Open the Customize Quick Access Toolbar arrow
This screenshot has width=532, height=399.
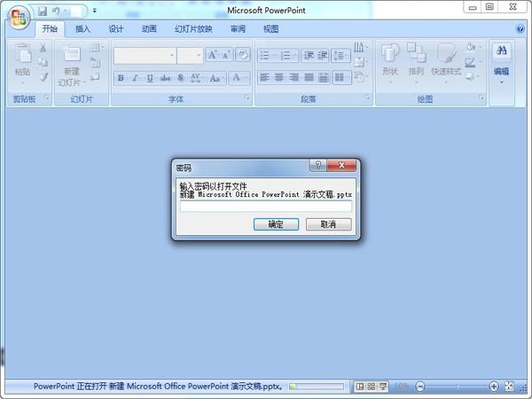click(x=94, y=11)
